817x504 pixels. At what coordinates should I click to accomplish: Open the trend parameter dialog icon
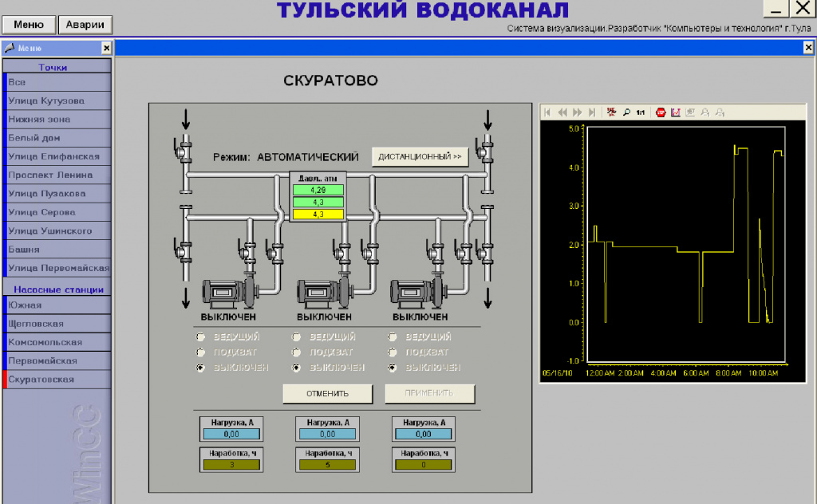click(612, 112)
